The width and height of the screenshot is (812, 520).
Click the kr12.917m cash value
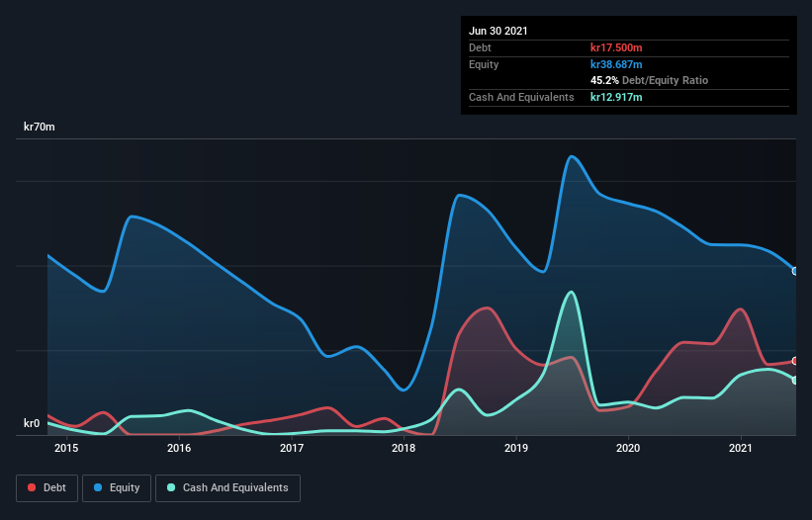coord(616,97)
